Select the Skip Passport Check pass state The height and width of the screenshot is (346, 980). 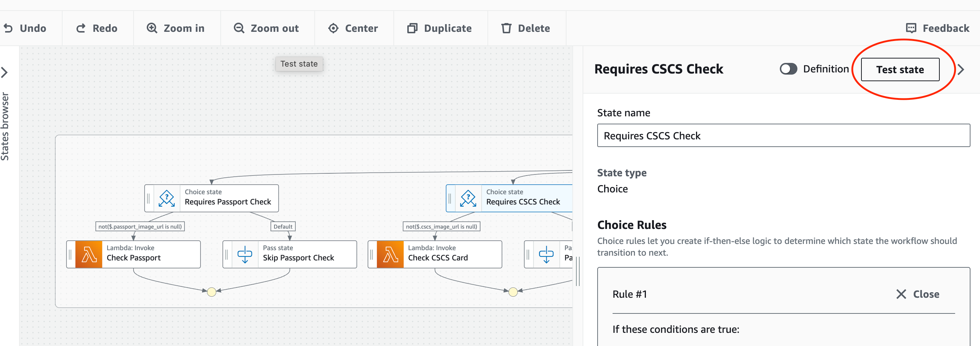pyautogui.click(x=290, y=254)
